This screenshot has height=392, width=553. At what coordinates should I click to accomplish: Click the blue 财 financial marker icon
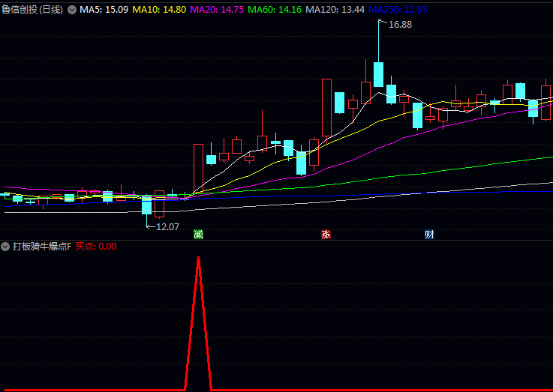click(429, 234)
